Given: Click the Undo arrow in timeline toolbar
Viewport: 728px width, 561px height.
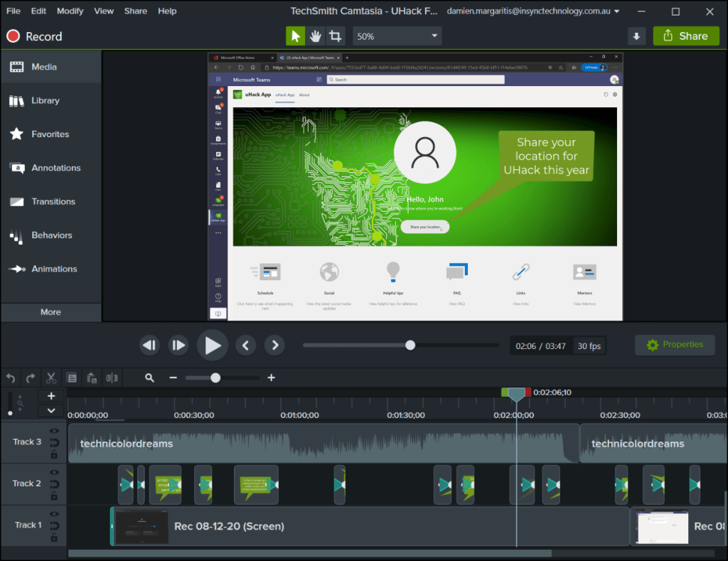Looking at the screenshot, I should 11,378.
